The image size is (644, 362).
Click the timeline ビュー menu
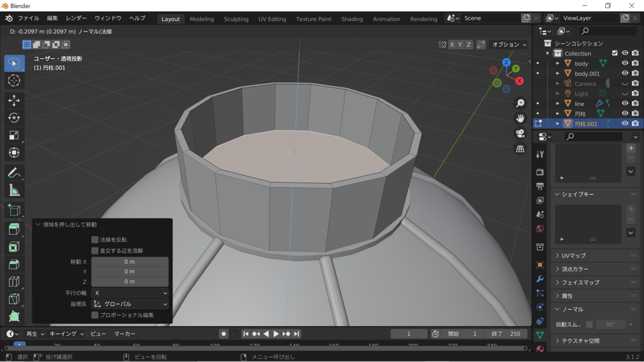click(x=98, y=334)
